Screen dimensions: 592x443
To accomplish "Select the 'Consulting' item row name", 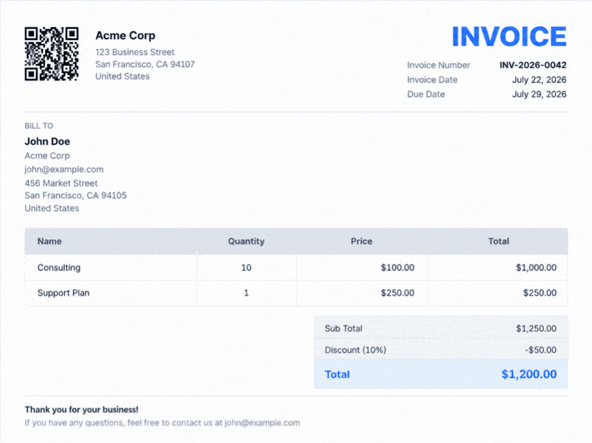I will [59, 268].
